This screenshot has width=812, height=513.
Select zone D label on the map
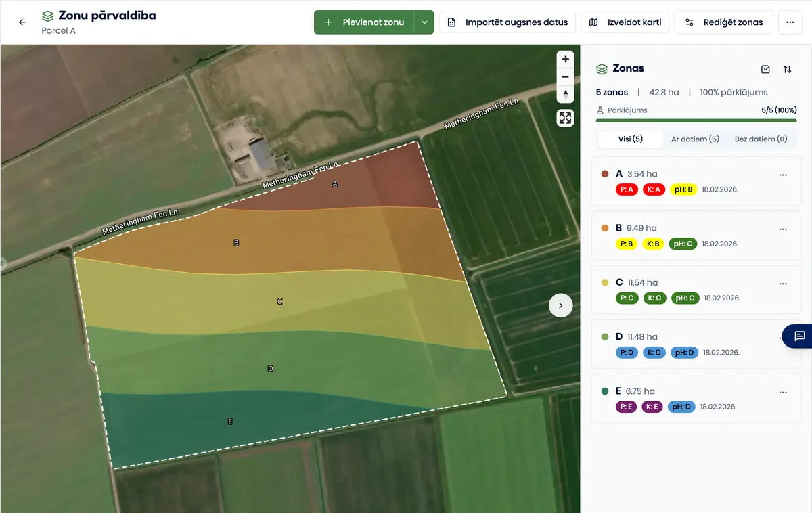pos(270,368)
